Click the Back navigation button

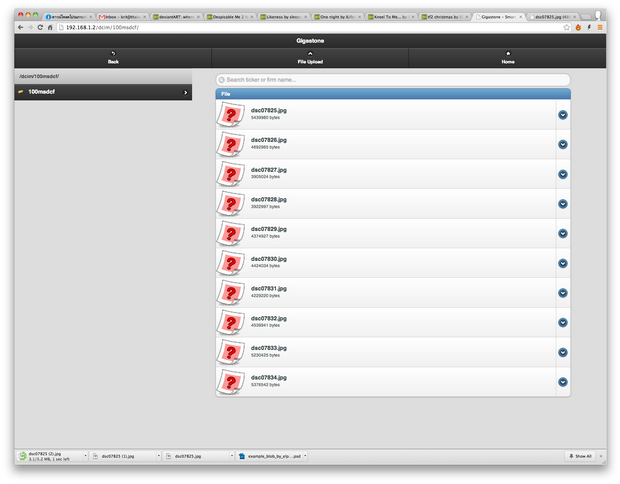click(113, 58)
